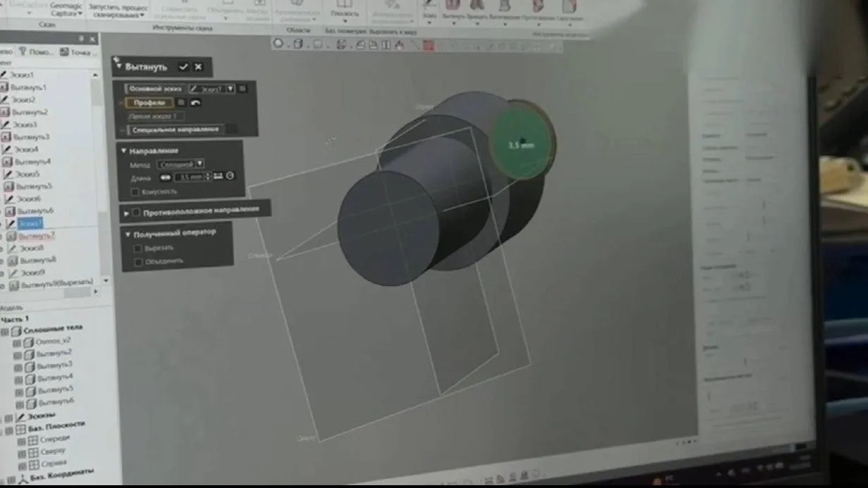Click the Запустить процесс сканирования button

click(117, 8)
